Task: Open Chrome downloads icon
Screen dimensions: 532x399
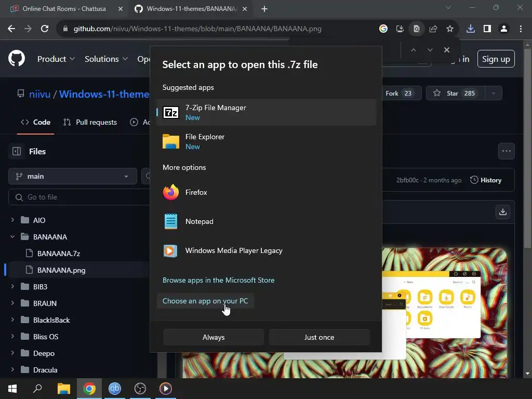Action: pos(471,29)
